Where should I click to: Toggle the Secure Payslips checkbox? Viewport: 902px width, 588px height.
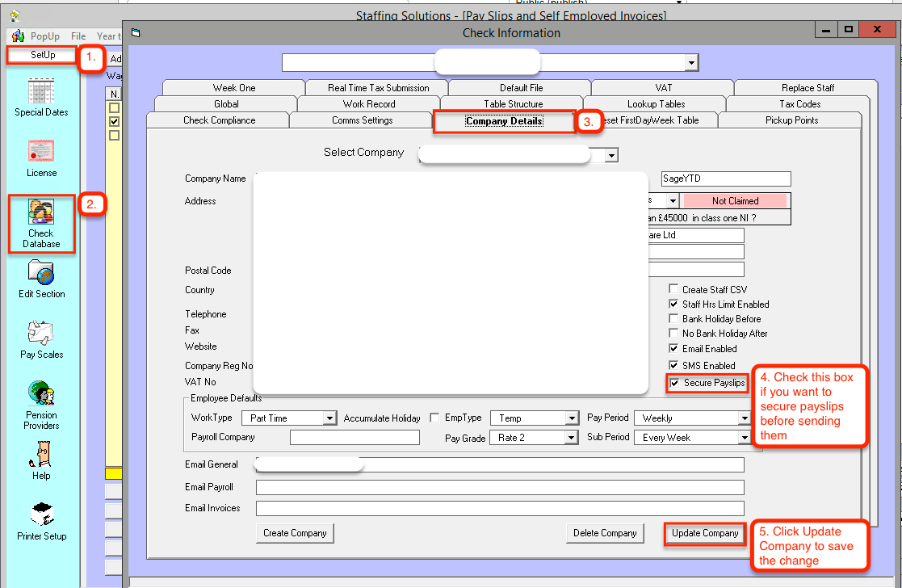click(675, 383)
